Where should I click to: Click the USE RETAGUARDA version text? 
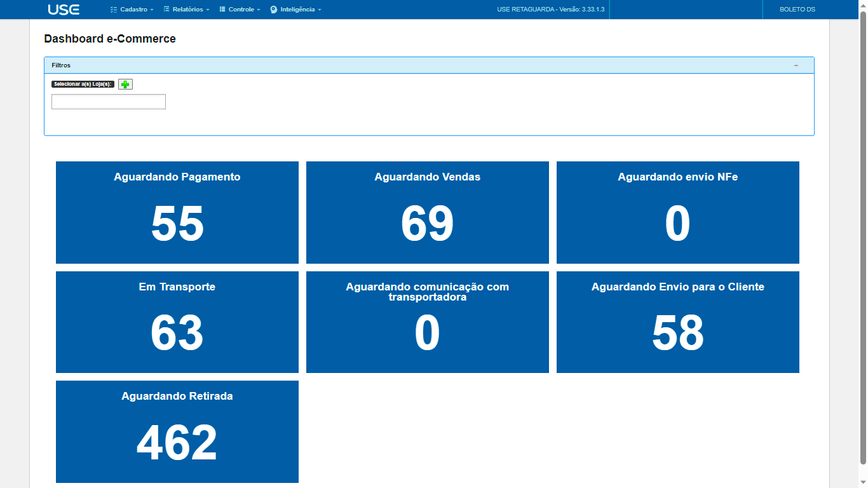click(550, 10)
